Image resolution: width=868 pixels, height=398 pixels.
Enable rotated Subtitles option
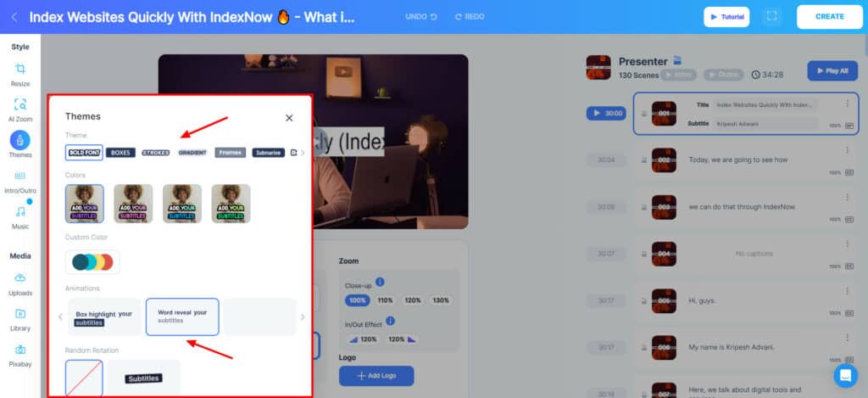[144, 378]
